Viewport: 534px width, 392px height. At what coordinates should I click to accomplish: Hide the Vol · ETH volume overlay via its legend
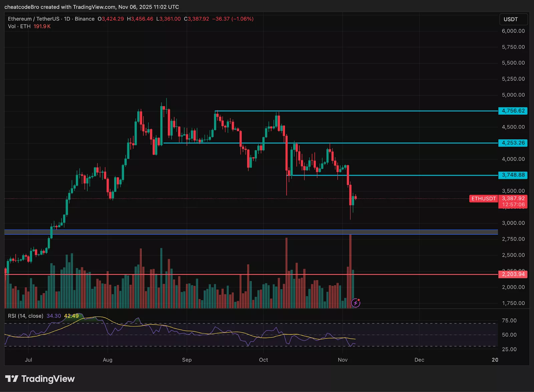(x=18, y=26)
